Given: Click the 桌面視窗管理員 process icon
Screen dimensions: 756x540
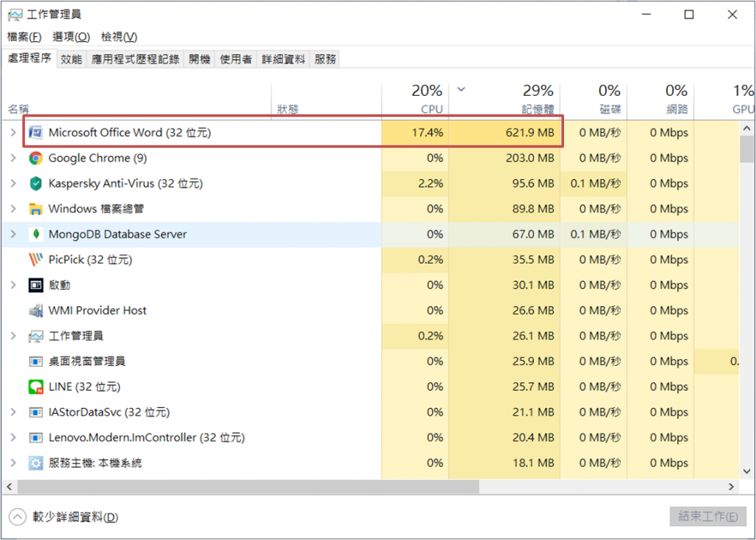Looking at the screenshot, I should pyautogui.click(x=35, y=361).
